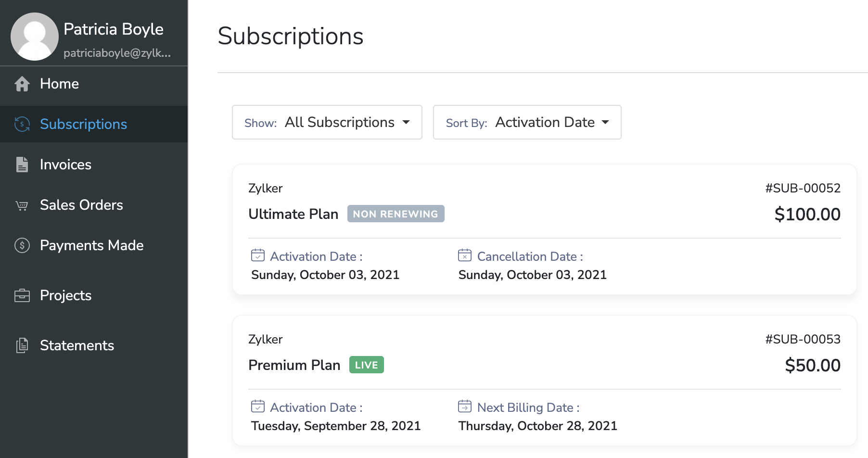Image resolution: width=868 pixels, height=458 pixels.
Task: Click the Projects briefcase icon
Action: click(x=22, y=295)
